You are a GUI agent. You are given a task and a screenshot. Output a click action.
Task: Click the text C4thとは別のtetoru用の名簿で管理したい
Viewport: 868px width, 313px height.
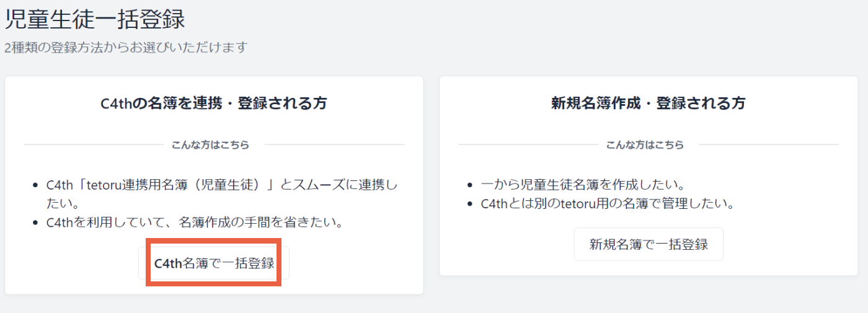(608, 203)
